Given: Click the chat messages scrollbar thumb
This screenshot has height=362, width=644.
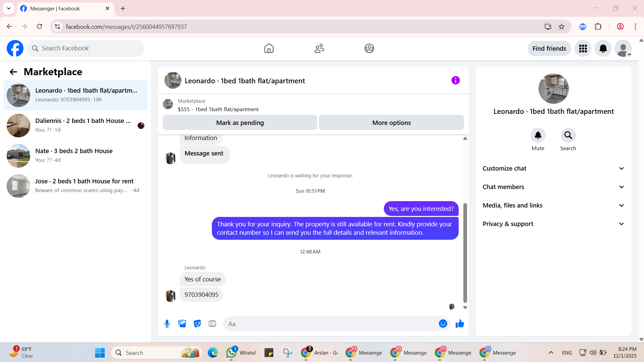Looking at the screenshot, I should (465, 253).
